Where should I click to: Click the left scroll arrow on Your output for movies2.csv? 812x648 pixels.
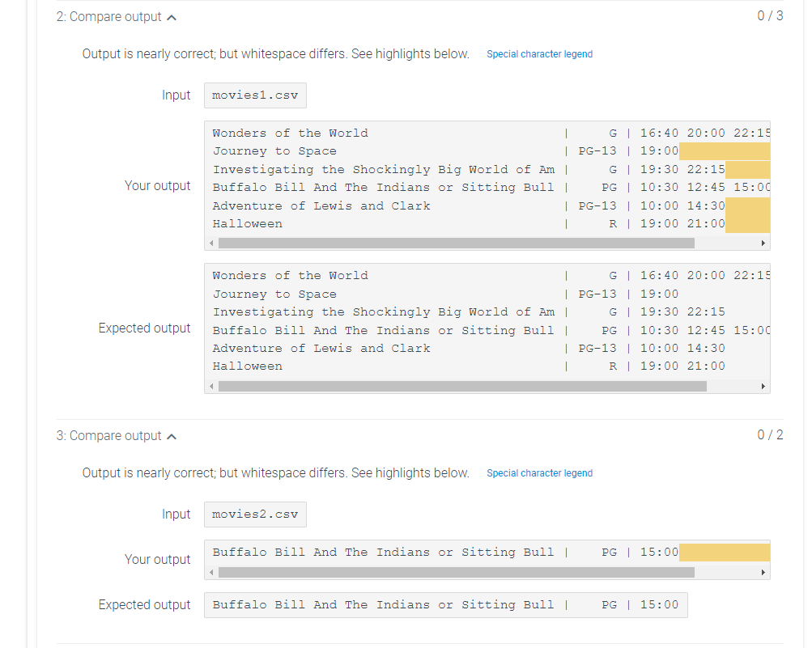[211, 571]
